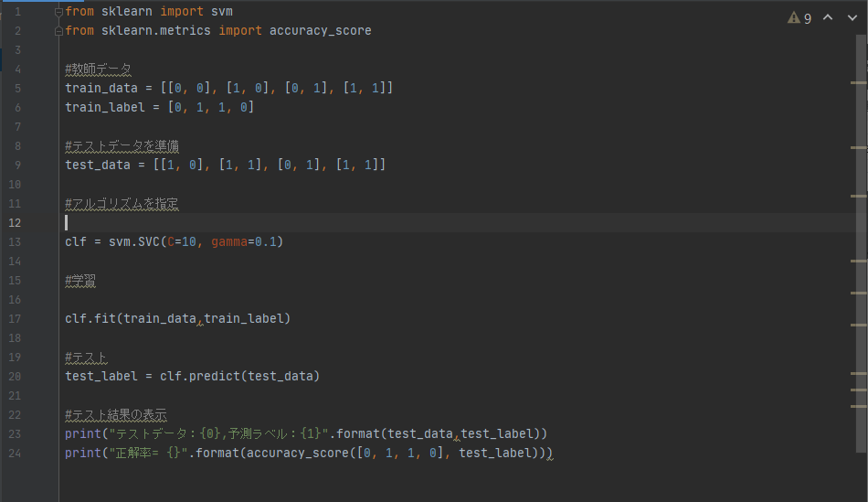Viewport: 868px width, 502px height.
Task: Click 'clf.predict' call on line 20
Action: 200,376
